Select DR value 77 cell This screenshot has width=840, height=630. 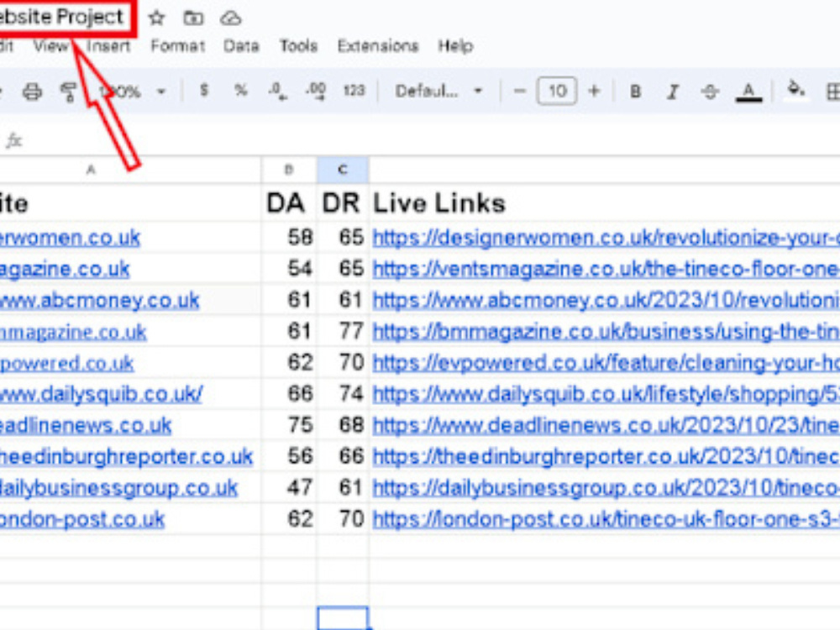pos(343,332)
